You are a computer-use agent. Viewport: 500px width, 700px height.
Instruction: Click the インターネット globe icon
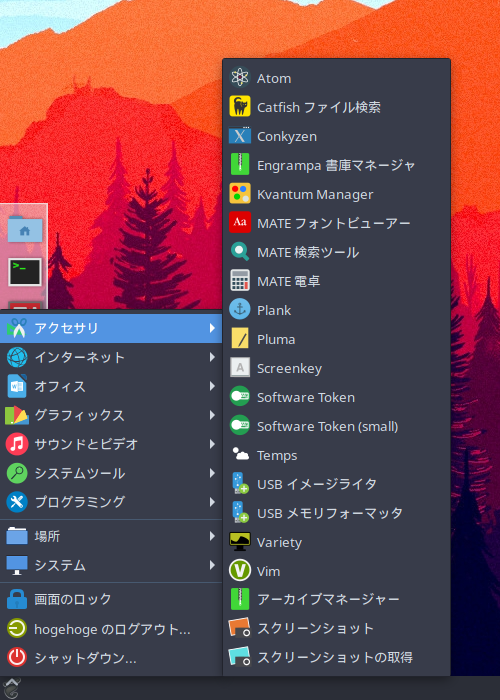pyautogui.click(x=17, y=357)
